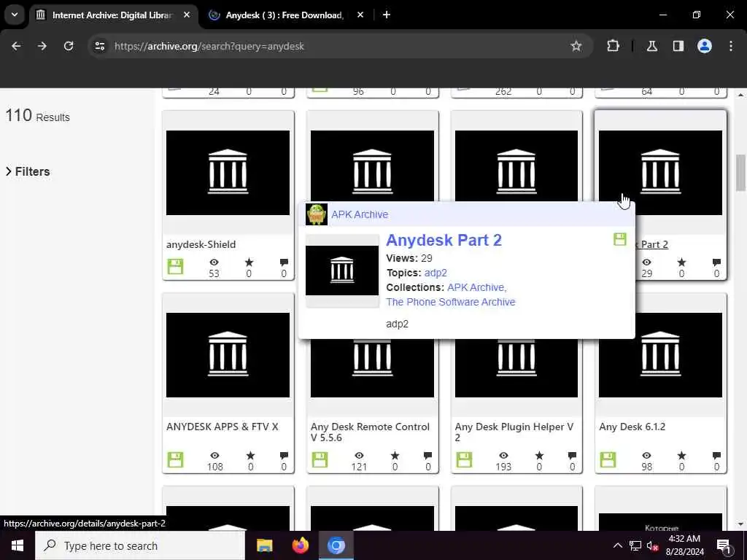Open Any Desk 6.1.2 thumbnail

click(x=660, y=355)
